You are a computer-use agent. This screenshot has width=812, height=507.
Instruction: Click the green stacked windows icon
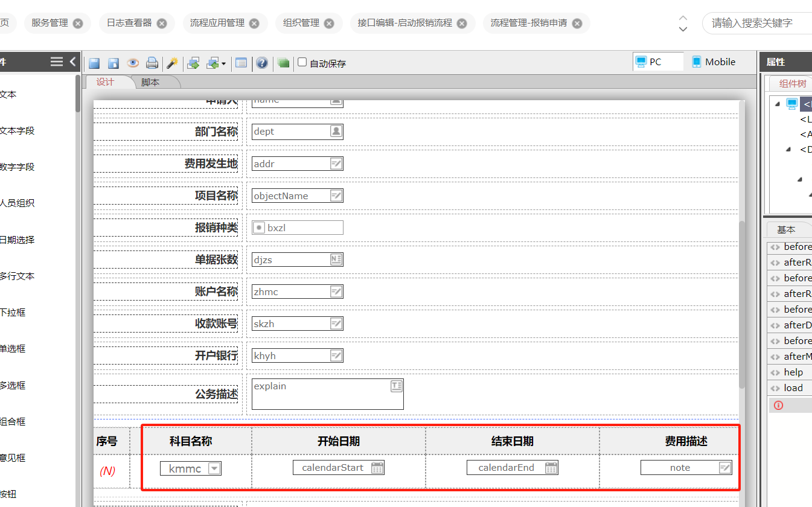(x=283, y=63)
